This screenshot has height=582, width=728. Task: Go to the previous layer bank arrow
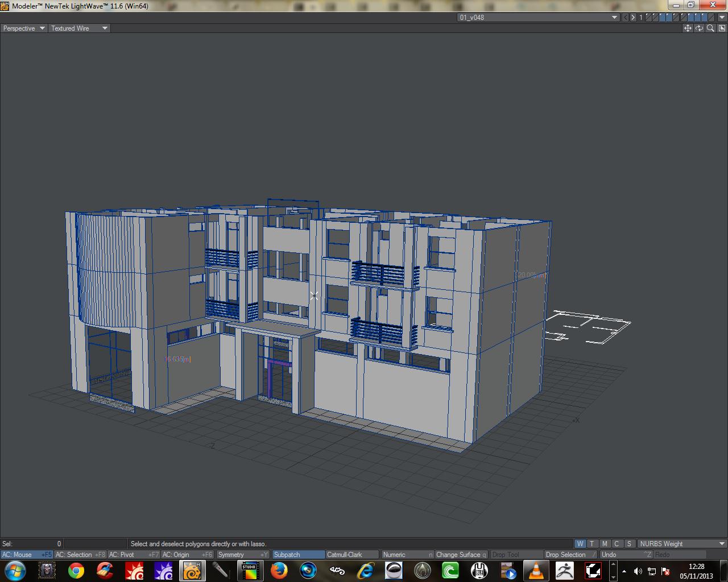(626, 18)
